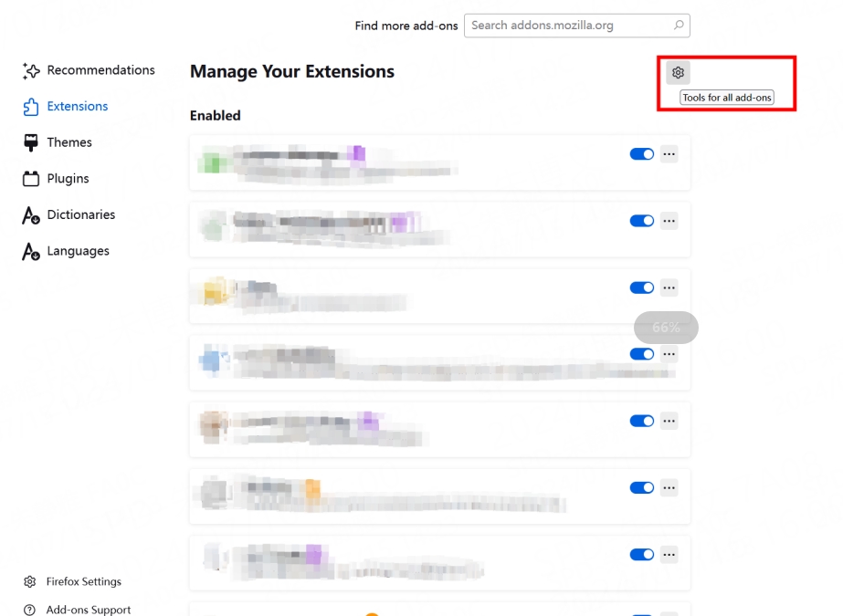Screen dimensions: 843x616
Task: Click the Languages icon in sidebar
Action: click(31, 252)
